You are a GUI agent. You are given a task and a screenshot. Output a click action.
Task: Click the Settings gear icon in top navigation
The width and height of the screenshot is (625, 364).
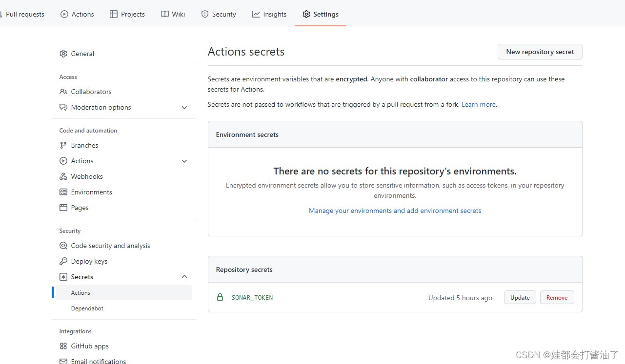306,14
